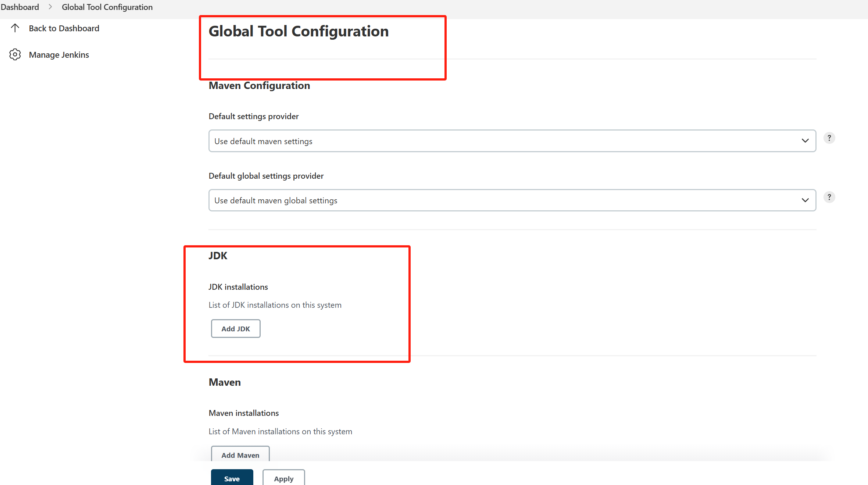Select Global Tool Configuration breadcrumb

pyautogui.click(x=107, y=7)
